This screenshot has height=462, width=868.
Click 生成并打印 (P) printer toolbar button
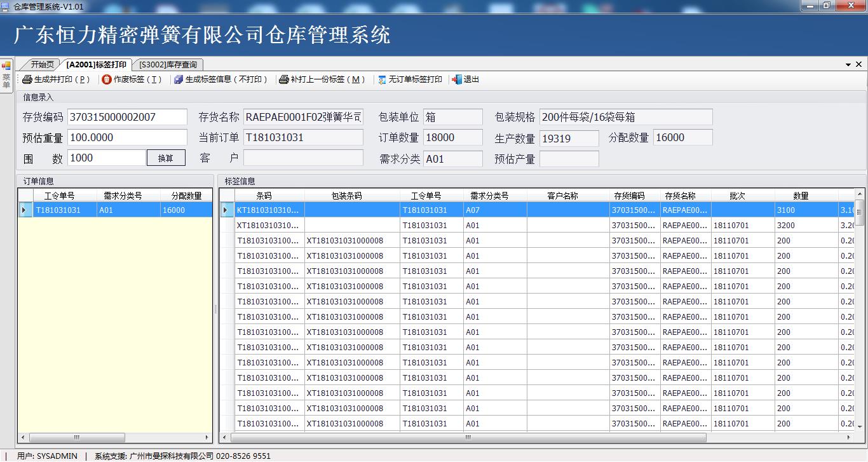click(x=56, y=79)
